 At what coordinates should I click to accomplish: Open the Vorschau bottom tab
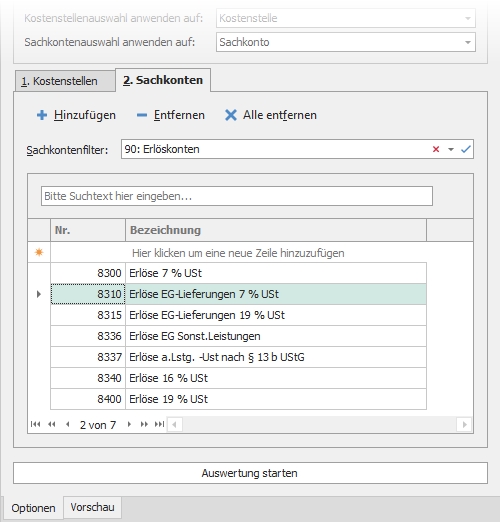point(92,507)
